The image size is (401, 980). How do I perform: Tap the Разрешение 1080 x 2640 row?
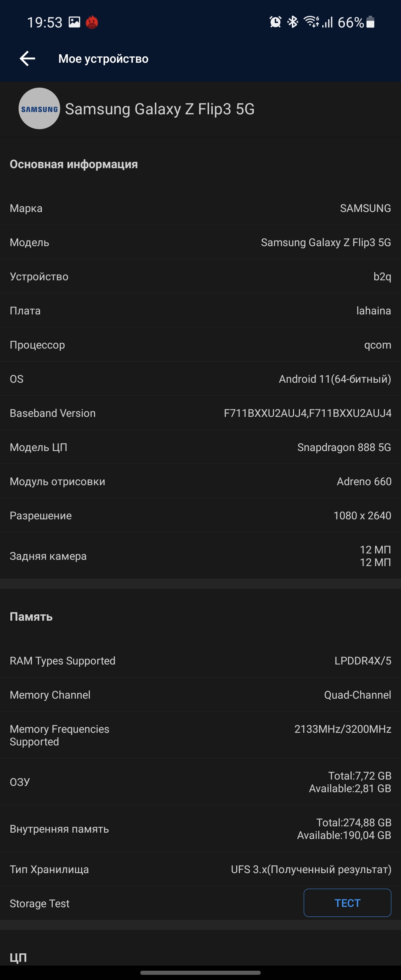pyautogui.click(x=200, y=516)
